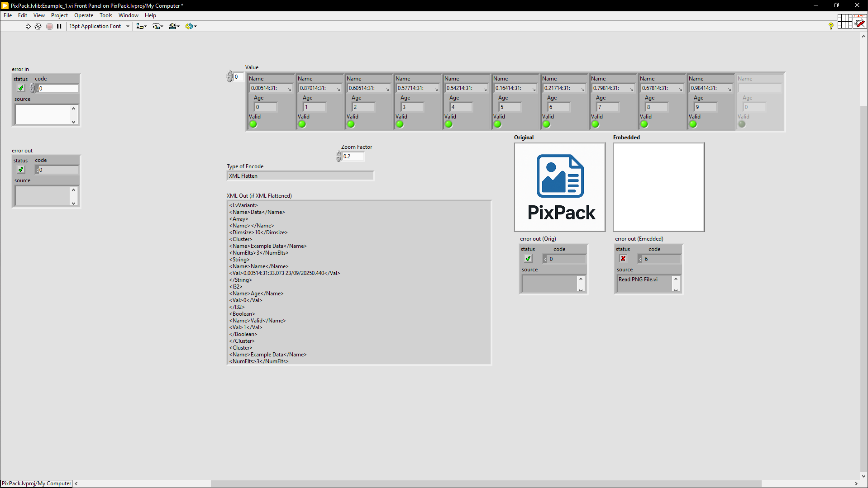The height and width of the screenshot is (488, 868).
Task: Click the connector pane grid icon
Action: pyautogui.click(x=844, y=21)
